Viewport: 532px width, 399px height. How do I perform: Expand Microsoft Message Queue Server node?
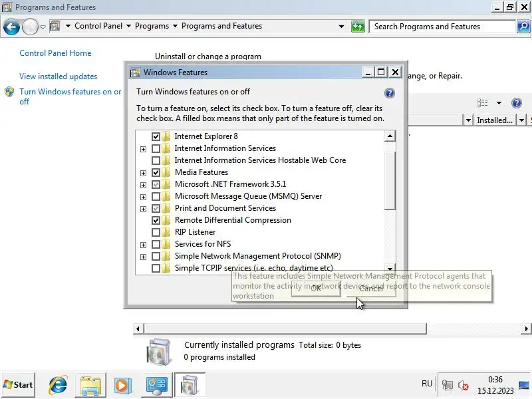pyautogui.click(x=143, y=197)
